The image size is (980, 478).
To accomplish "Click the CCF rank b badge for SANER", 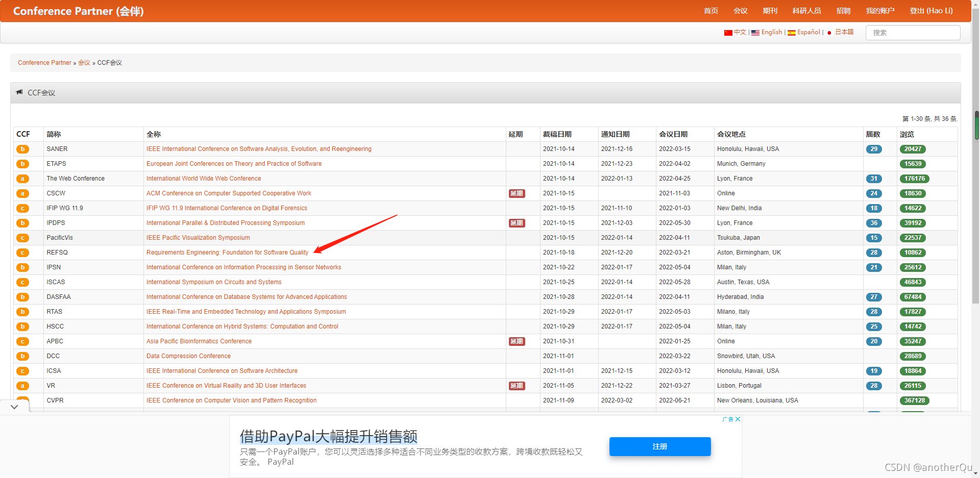I will pyautogui.click(x=22, y=149).
